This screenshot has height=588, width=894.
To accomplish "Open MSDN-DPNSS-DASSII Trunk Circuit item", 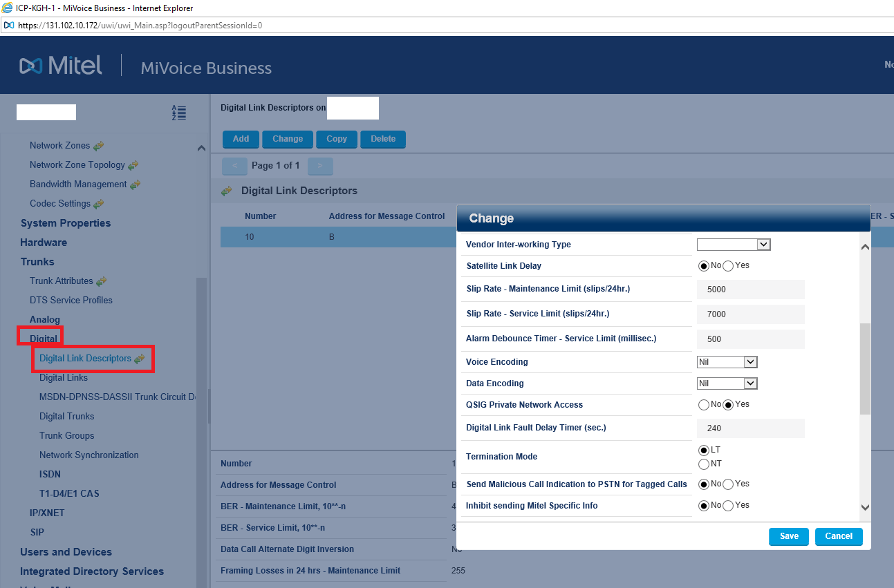I will coord(118,397).
